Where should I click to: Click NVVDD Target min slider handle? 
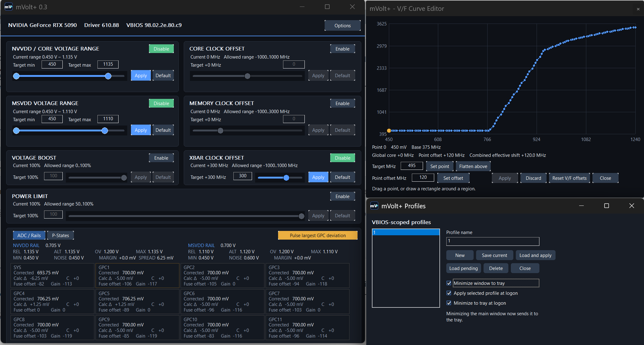(x=16, y=76)
